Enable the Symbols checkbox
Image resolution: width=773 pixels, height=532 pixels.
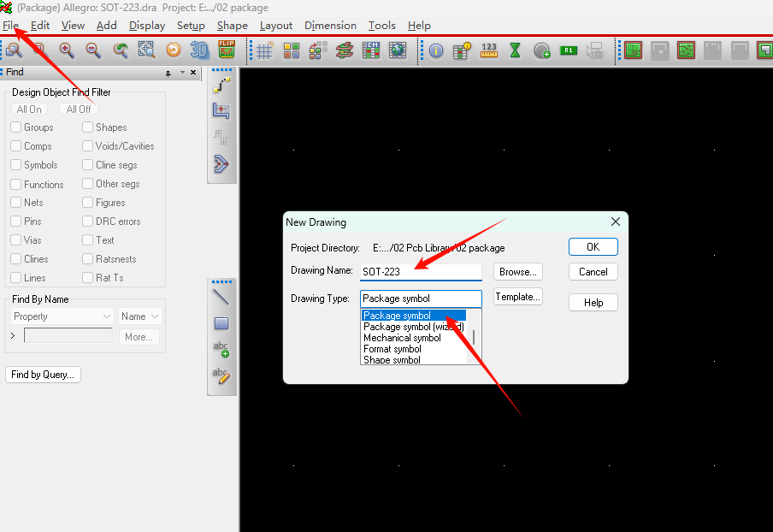15,165
